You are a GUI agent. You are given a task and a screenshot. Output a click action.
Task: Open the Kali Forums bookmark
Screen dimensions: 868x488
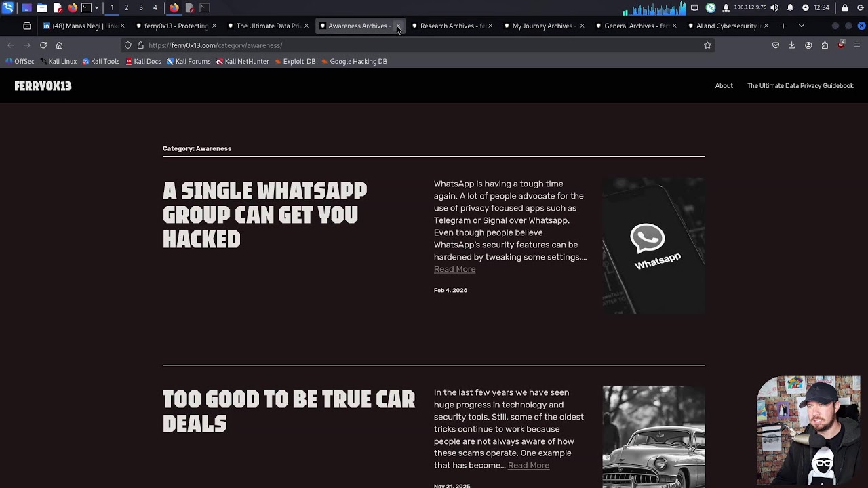(189, 61)
